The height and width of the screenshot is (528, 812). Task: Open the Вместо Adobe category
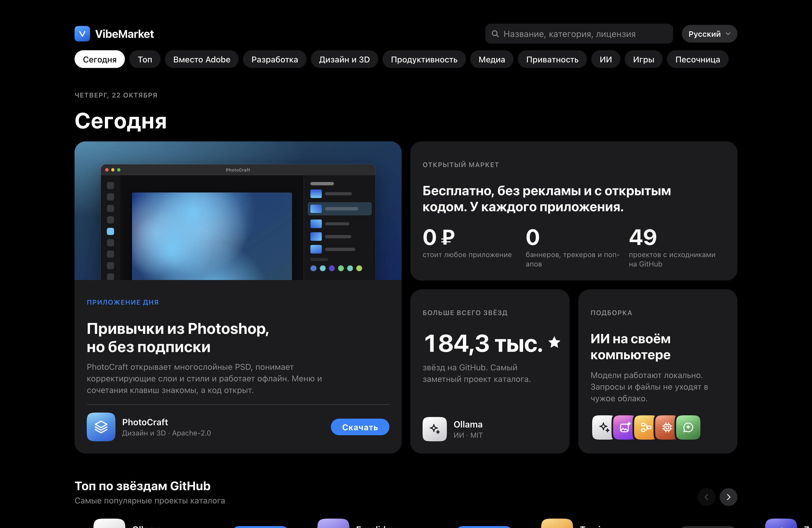coord(202,59)
